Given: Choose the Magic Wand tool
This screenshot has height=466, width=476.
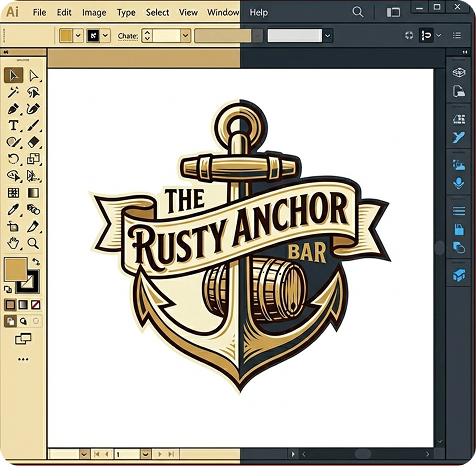Looking at the screenshot, I should coord(13,92).
